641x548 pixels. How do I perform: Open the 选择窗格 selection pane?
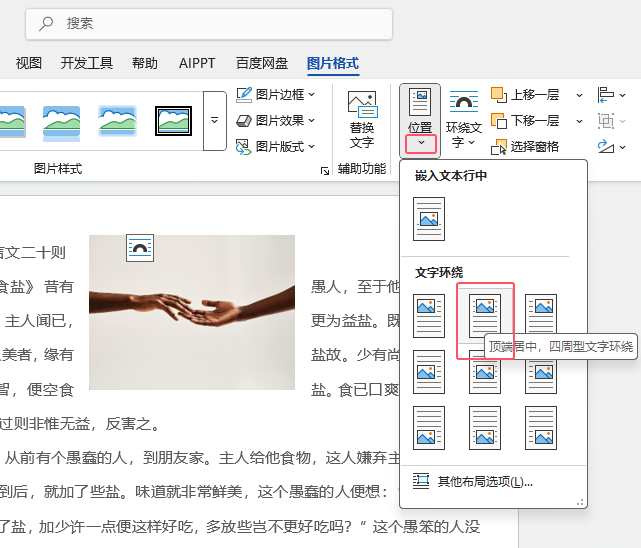pyautogui.click(x=525, y=146)
